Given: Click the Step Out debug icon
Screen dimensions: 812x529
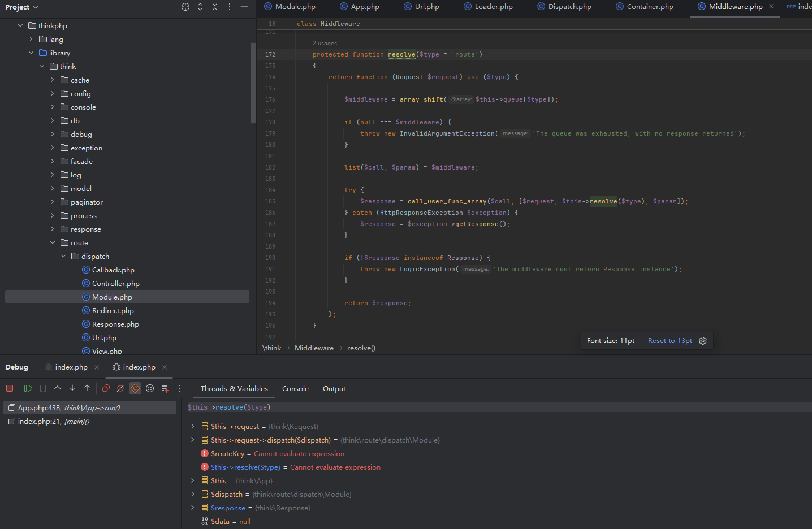Looking at the screenshot, I should pyautogui.click(x=87, y=388).
